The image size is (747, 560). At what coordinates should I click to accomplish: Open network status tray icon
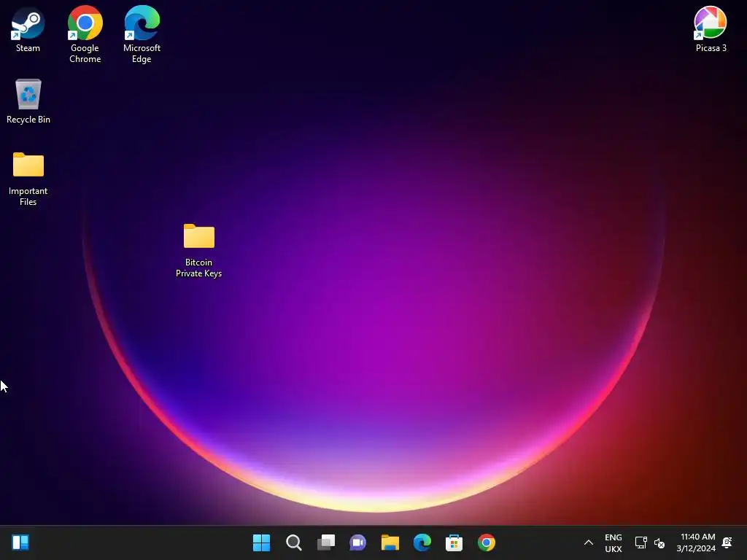point(640,542)
